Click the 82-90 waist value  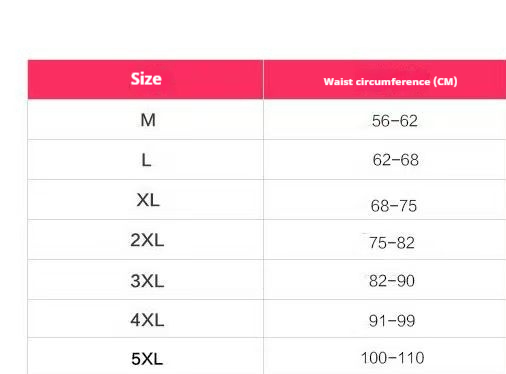[392, 281]
